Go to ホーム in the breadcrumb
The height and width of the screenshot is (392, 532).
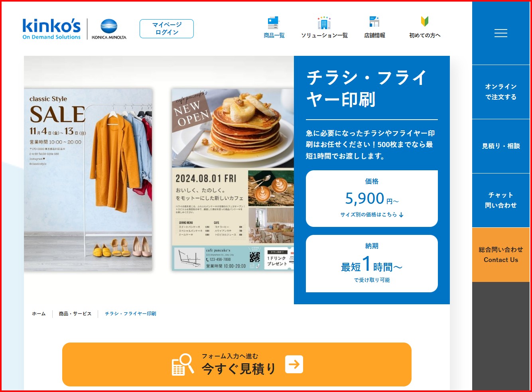39,314
